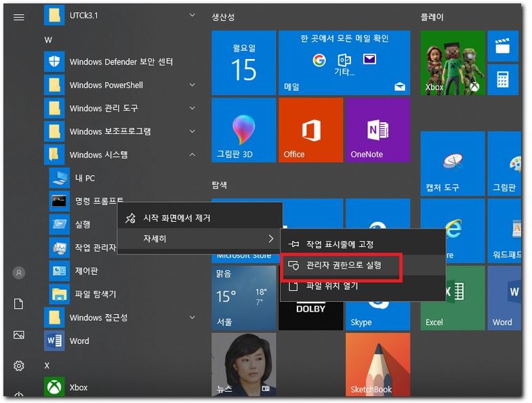Open Settings gear in left sidebar
Viewport: 532px width, 403px height.
click(x=19, y=366)
